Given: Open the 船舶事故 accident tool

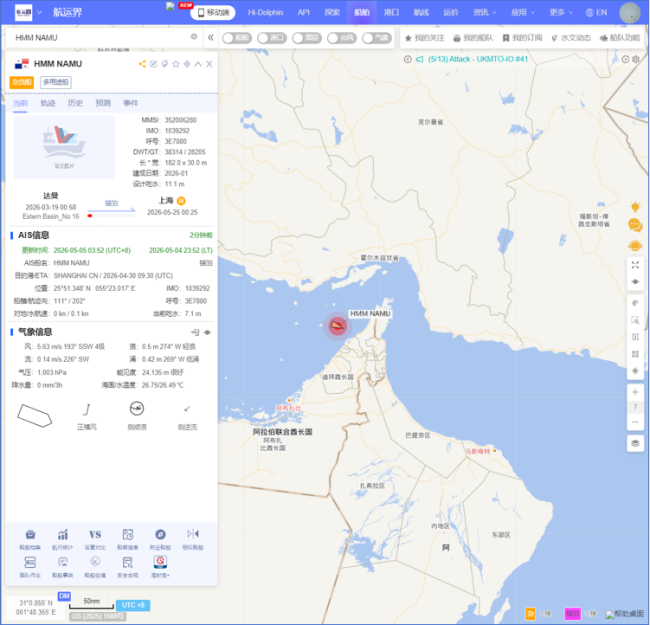Looking at the screenshot, I should coord(63,567).
